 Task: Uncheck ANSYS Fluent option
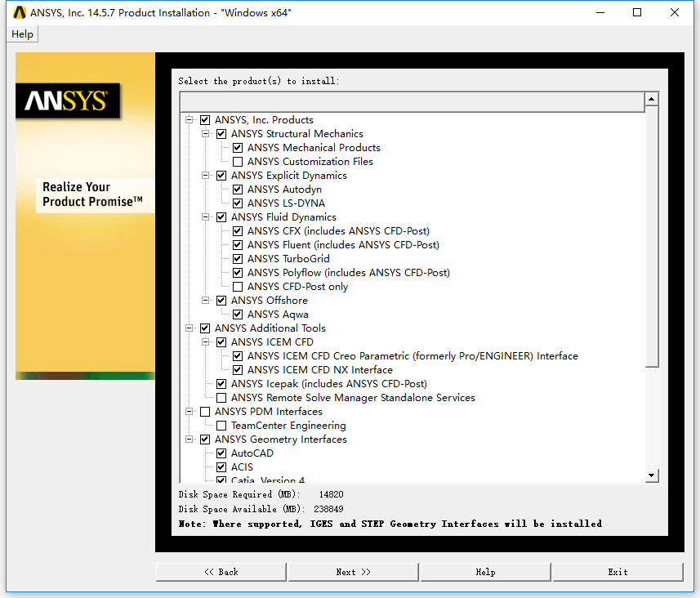[238, 245]
